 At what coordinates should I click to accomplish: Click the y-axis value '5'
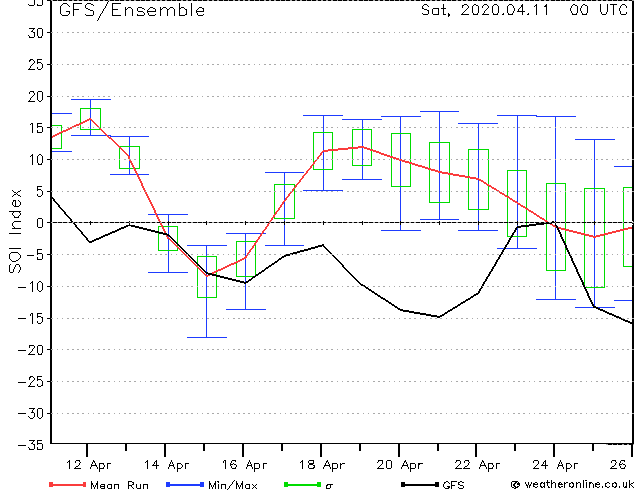coord(39,192)
